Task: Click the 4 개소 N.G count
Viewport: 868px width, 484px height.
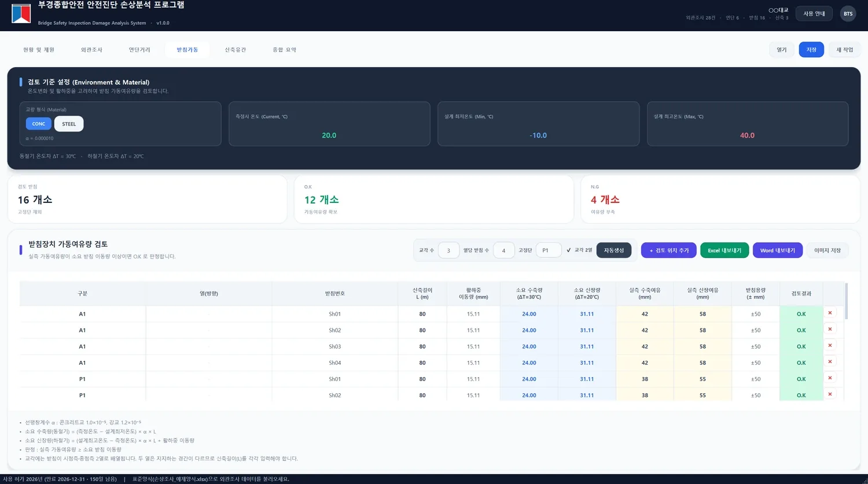Action: (x=605, y=199)
